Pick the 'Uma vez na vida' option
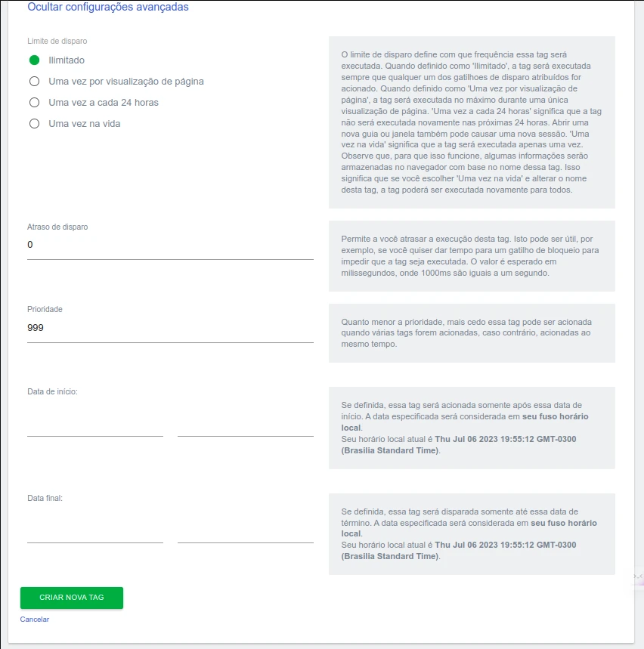The height and width of the screenshot is (649, 644). pyautogui.click(x=34, y=124)
